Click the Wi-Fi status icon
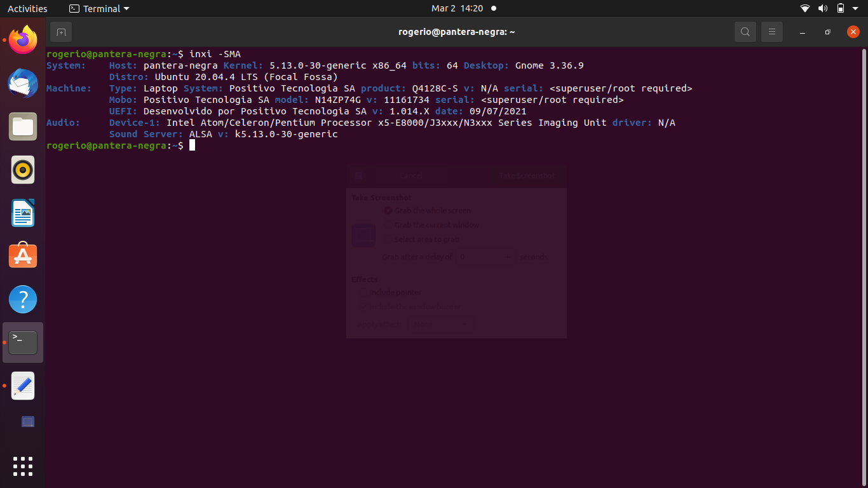This screenshot has height=488, width=868. (805, 9)
